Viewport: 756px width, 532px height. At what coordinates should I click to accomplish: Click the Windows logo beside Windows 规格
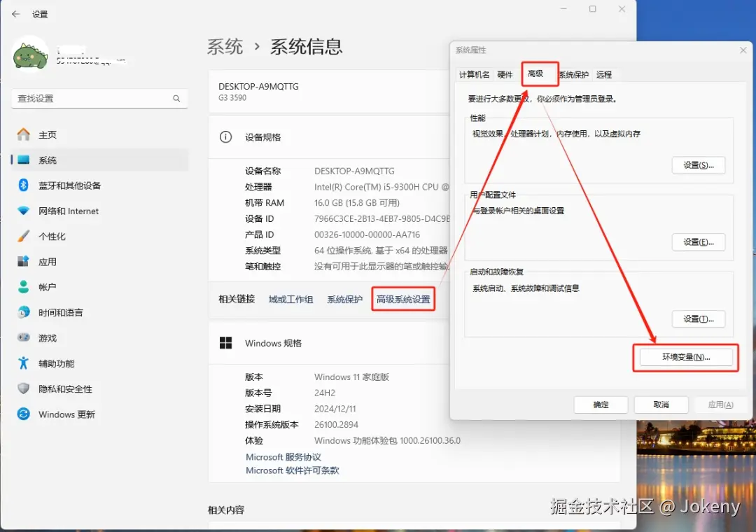225,343
